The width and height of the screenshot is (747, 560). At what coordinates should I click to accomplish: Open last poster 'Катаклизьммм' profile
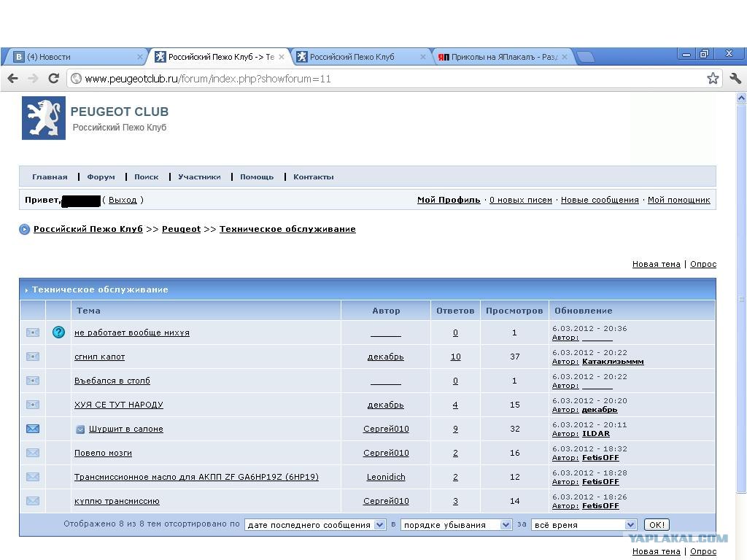coord(613,362)
